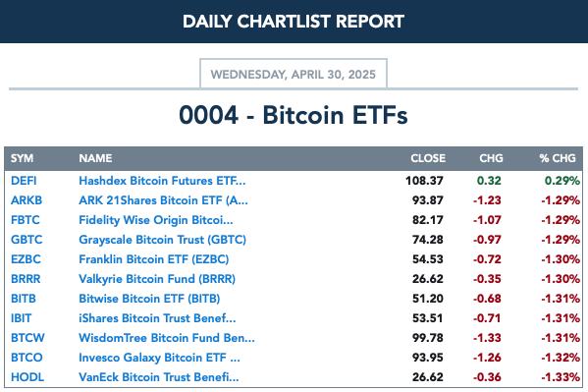Sort table by CLOSE column header
The width and height of the screenshot is (588, 392).
pos(428,158)
